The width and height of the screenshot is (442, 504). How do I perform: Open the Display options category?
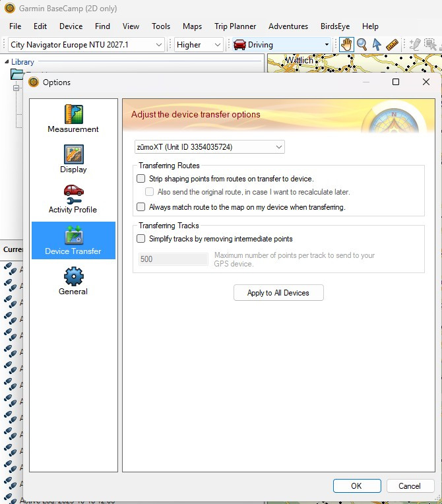[x=73, y=159]
